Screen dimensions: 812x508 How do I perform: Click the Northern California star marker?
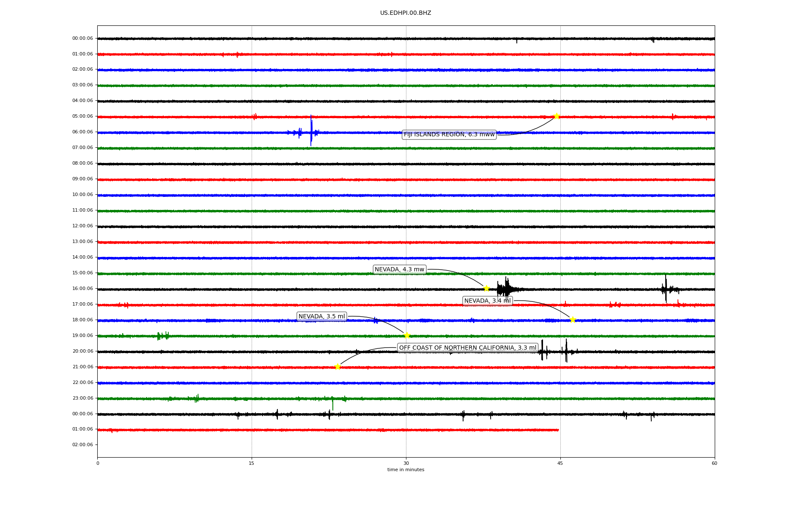click(337, 367)
